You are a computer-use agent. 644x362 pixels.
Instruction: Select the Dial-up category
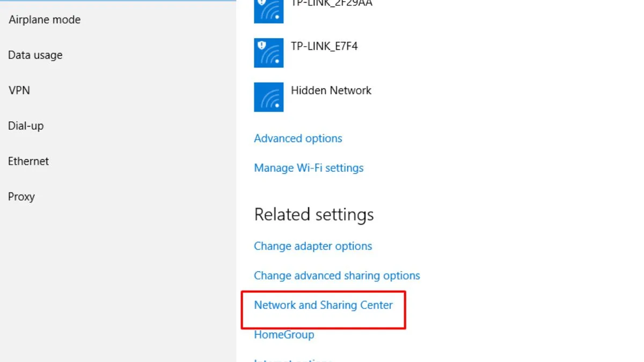tap(25, 125)
